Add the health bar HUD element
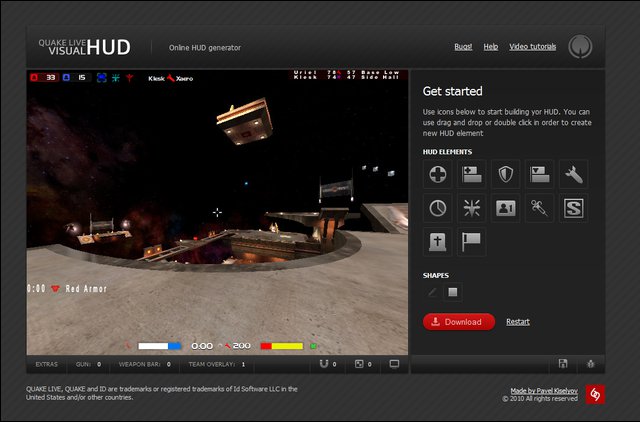Viewport: 640px width, 422px height. click(472, 174)
